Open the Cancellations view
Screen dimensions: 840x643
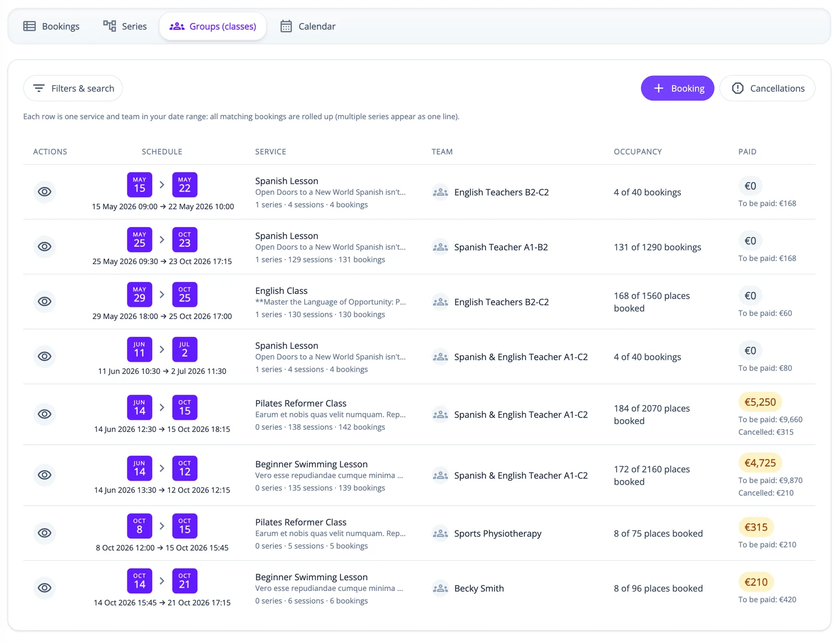[767, 88]
